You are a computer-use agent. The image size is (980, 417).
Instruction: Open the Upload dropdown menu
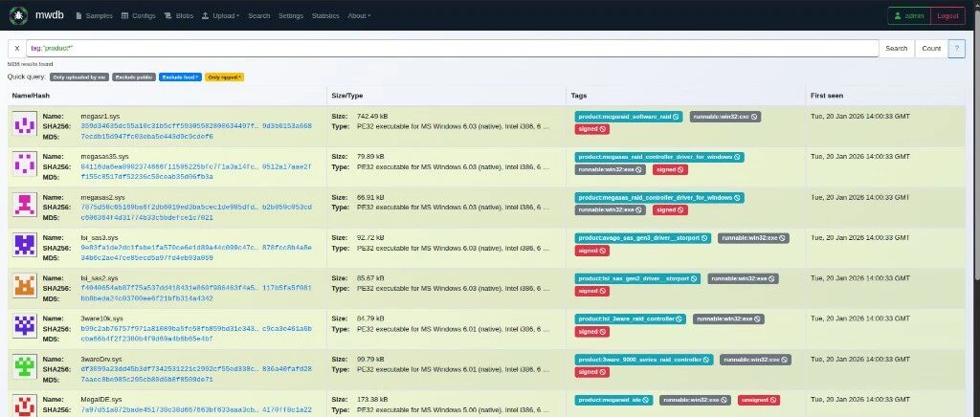[221, 15]
